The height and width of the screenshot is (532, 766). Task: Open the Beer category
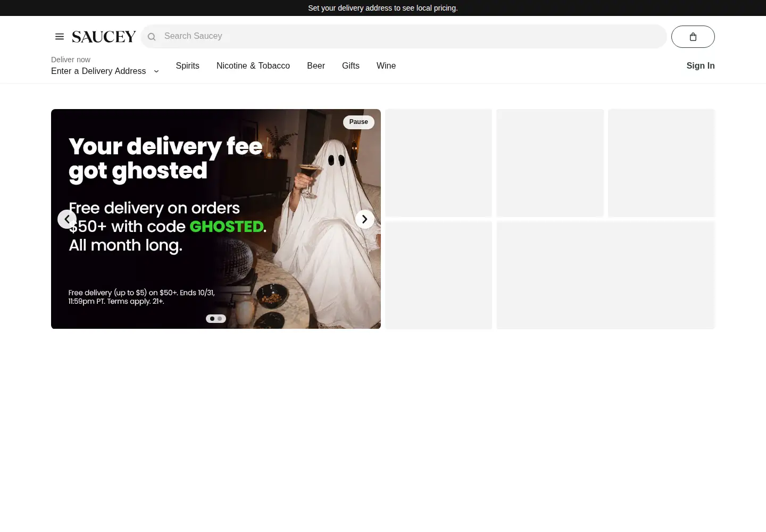pos(316,66)
